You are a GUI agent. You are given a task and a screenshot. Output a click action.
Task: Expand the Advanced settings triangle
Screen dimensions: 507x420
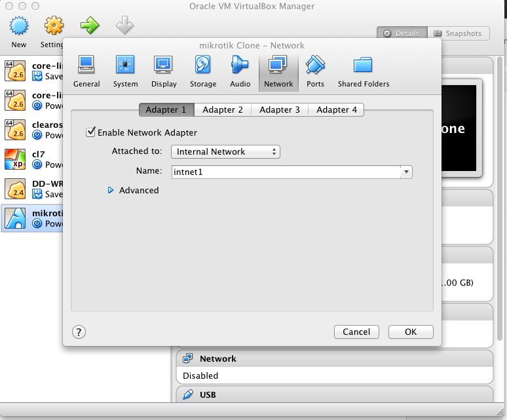[111, 190]
